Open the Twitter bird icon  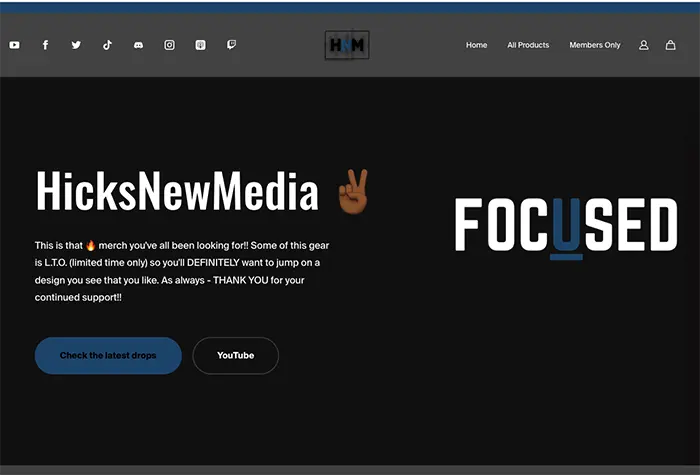pos(76,45)
